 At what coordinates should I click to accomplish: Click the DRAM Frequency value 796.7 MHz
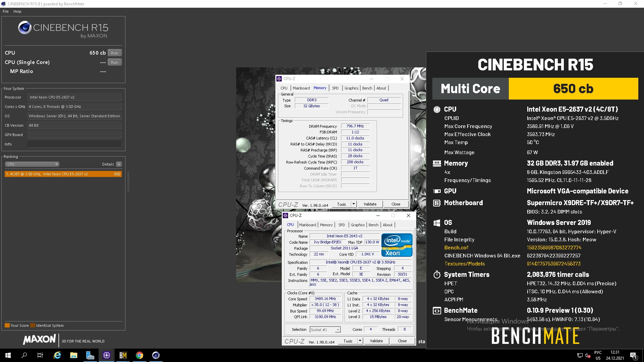355,126
